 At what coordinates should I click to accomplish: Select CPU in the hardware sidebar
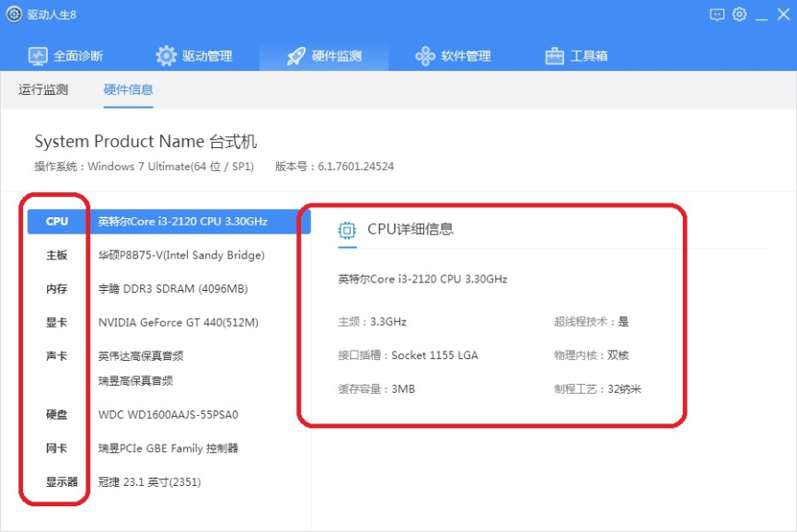pos(56,221)
